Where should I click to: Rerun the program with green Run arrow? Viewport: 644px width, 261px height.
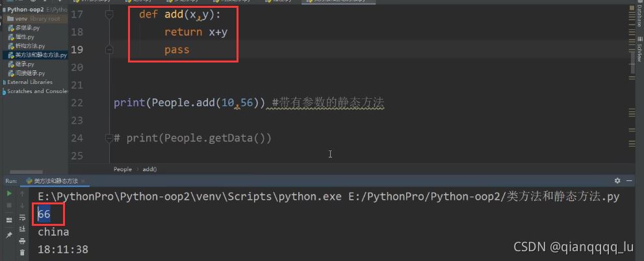(x=9, y=193)
